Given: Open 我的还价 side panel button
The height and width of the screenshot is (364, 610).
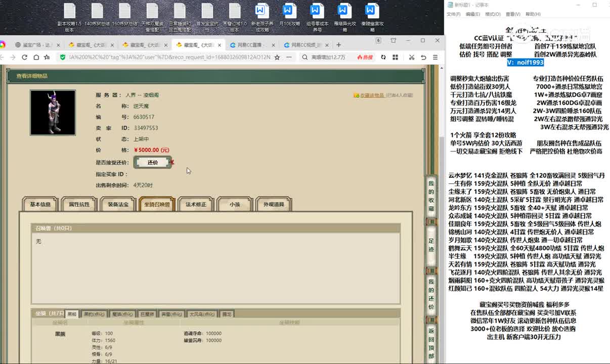Looking at the screenshot, I should coord(431,294).
